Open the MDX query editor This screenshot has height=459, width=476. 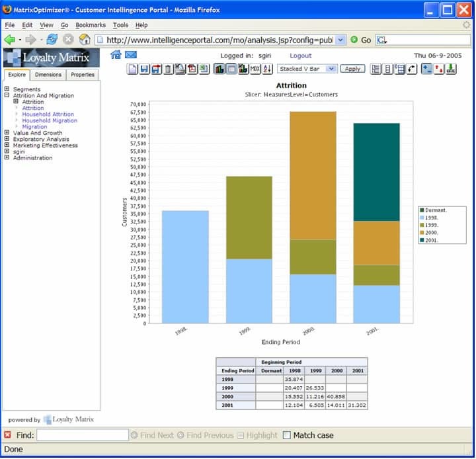click(x=255, y=69)
